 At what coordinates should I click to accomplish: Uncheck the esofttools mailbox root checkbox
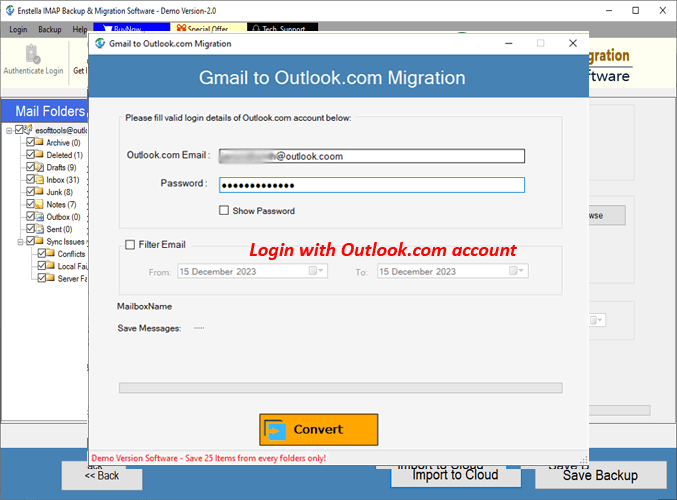tap(19, 130)
